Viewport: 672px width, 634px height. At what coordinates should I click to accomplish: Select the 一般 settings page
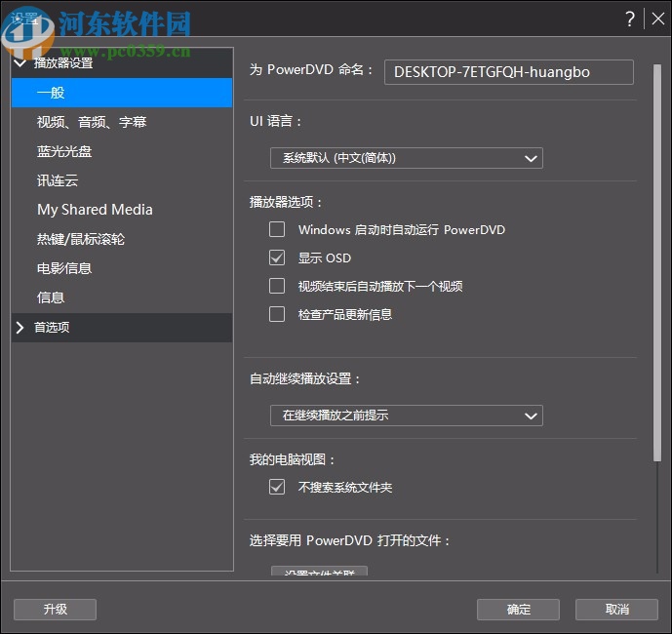[122, 93]
